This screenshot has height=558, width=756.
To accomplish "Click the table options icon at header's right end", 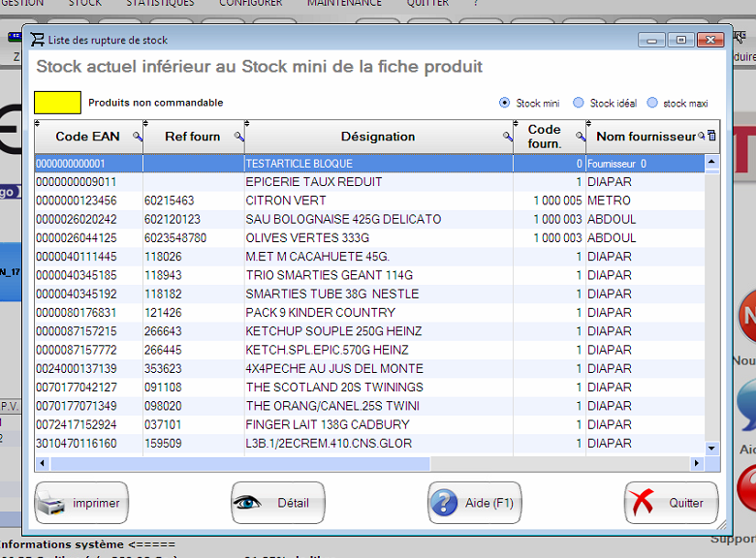I will pyautogui.click(x=712, y=137).
